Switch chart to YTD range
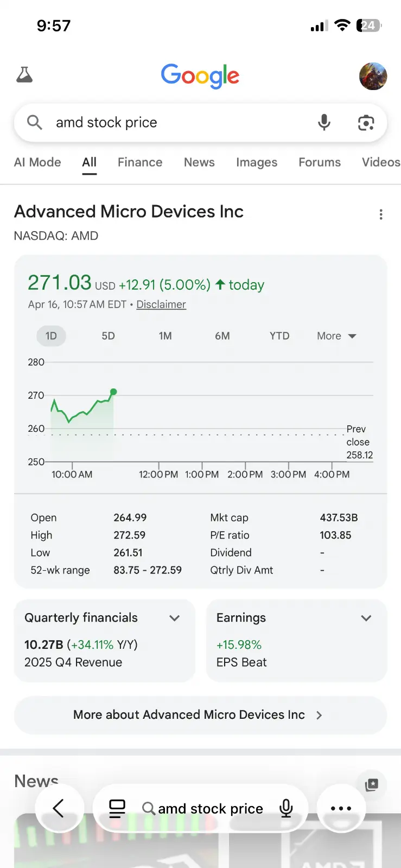This screenshot has height=868, width=401. point(279,336)
